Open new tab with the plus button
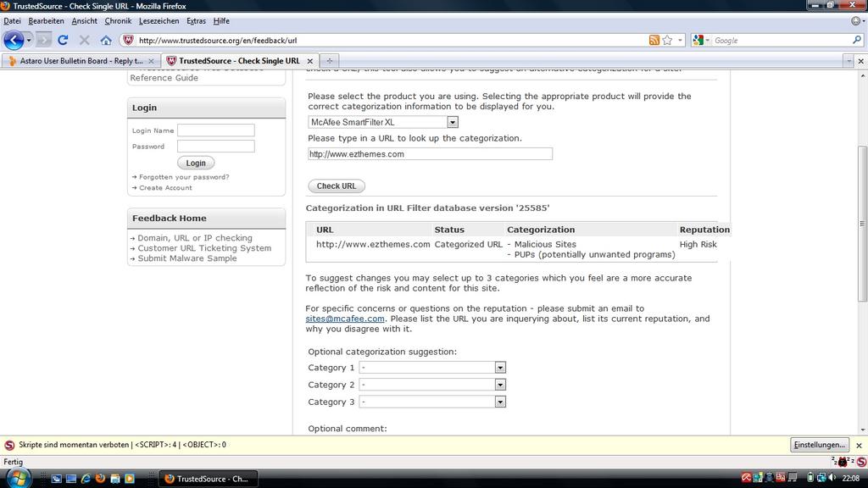This screenshot has height=488, width=868. point(330,61)
